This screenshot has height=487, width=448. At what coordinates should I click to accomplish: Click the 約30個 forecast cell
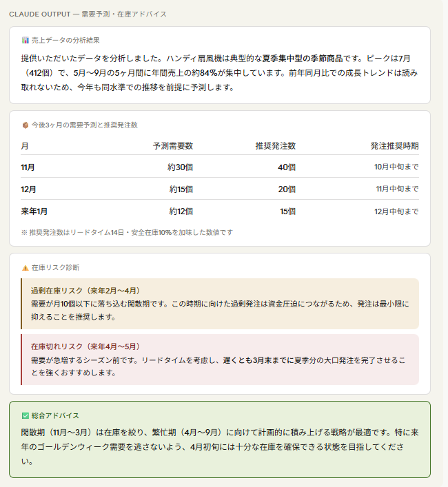180,167
